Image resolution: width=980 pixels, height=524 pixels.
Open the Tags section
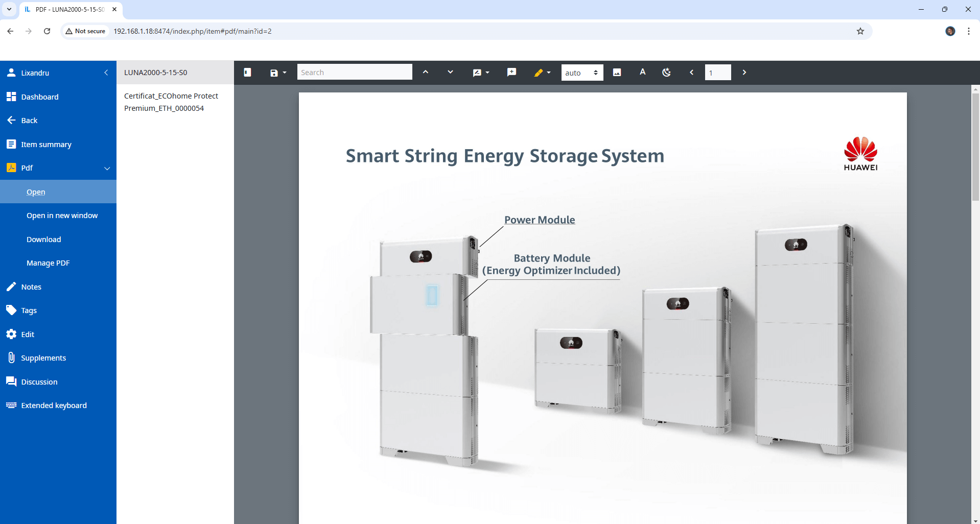pyautogui.click(x=58, y=311)
